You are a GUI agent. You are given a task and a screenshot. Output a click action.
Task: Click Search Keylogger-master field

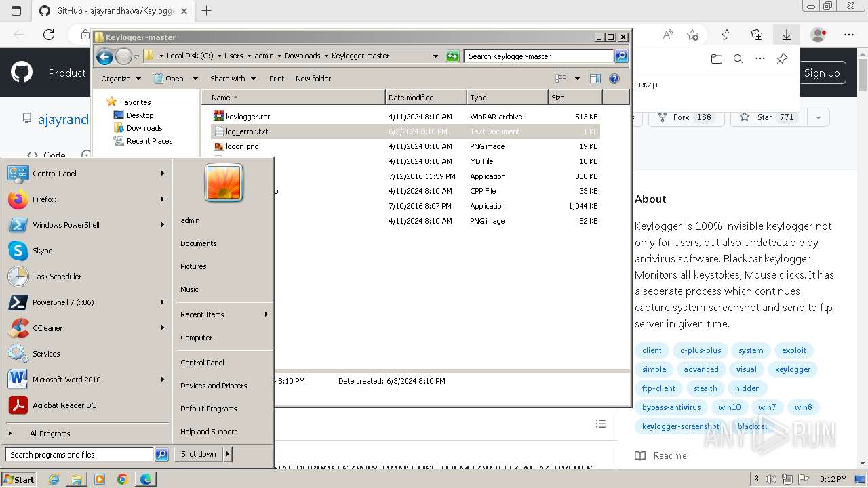(x=539, y=56)
